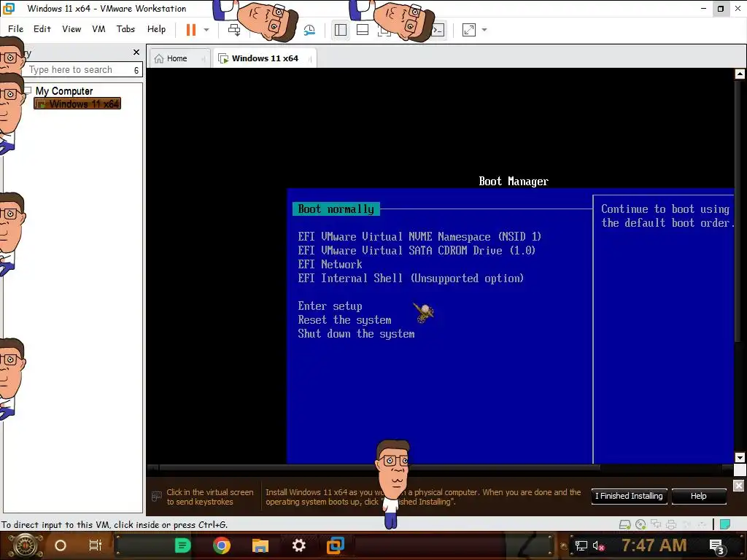Open the VM menu

(x=98, y=29)
